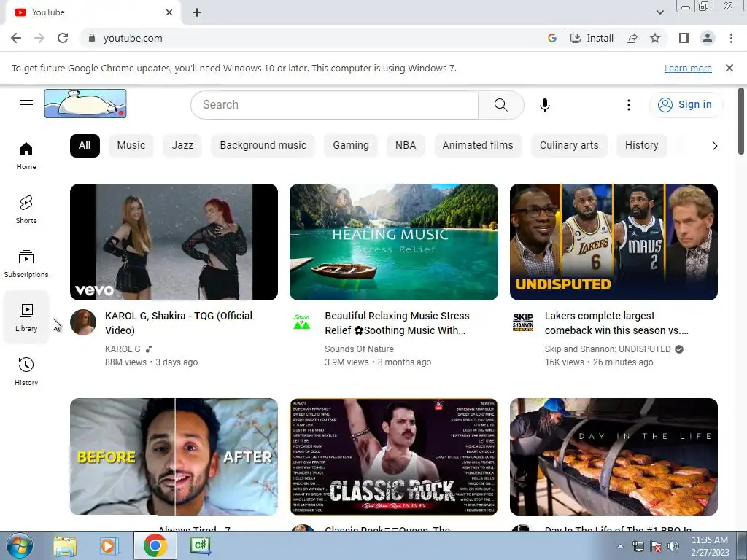Play the Undisputed Lakers thumbnail
The image size is (747, 560).
tap(614, 242)
